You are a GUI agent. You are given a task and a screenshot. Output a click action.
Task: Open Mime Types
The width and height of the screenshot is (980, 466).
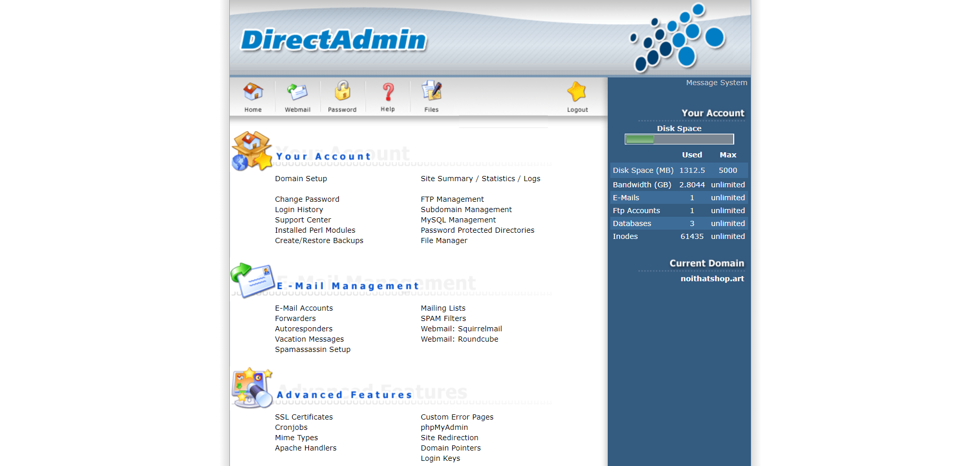(296, 438)
